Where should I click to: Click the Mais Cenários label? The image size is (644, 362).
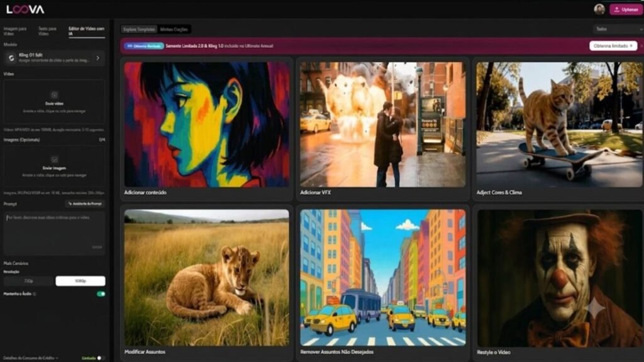click(16, 263)
